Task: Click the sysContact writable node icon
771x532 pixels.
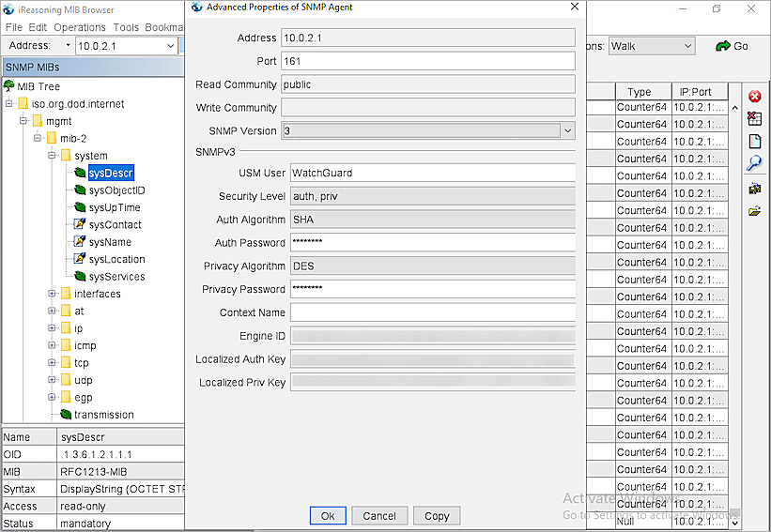Action: (x=80, y=224)
